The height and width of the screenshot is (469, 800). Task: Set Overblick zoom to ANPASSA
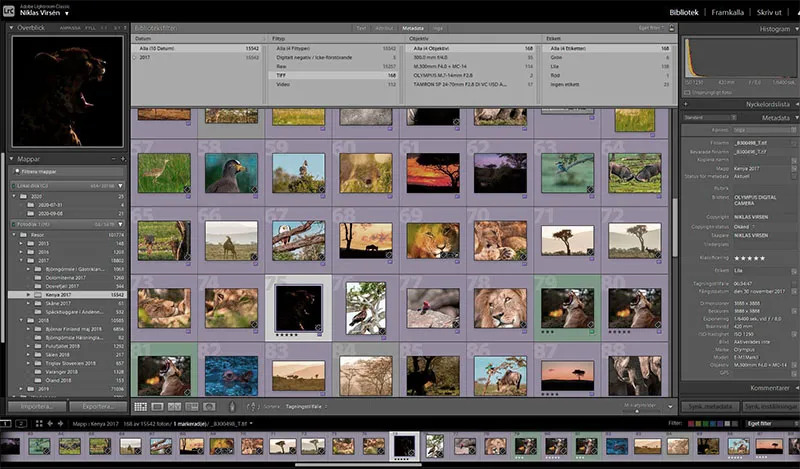(70, 28)
